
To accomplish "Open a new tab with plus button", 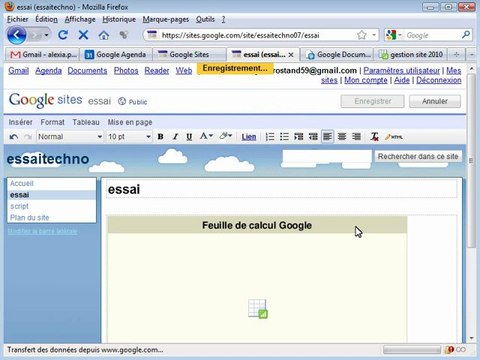I will [x=457, y=54].
